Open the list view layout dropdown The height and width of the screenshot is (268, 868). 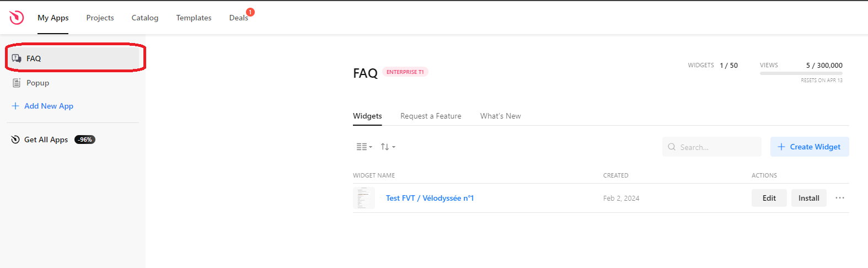pos(364,147)
